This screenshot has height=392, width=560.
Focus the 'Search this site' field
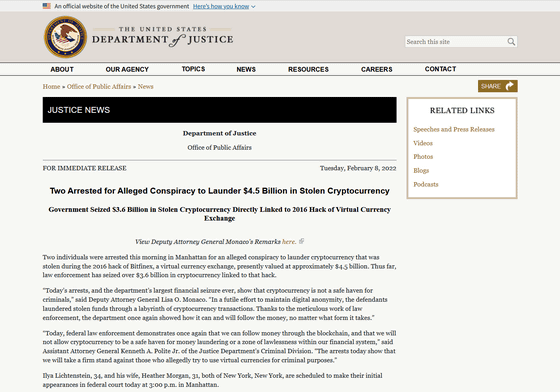tap(461, 42)
